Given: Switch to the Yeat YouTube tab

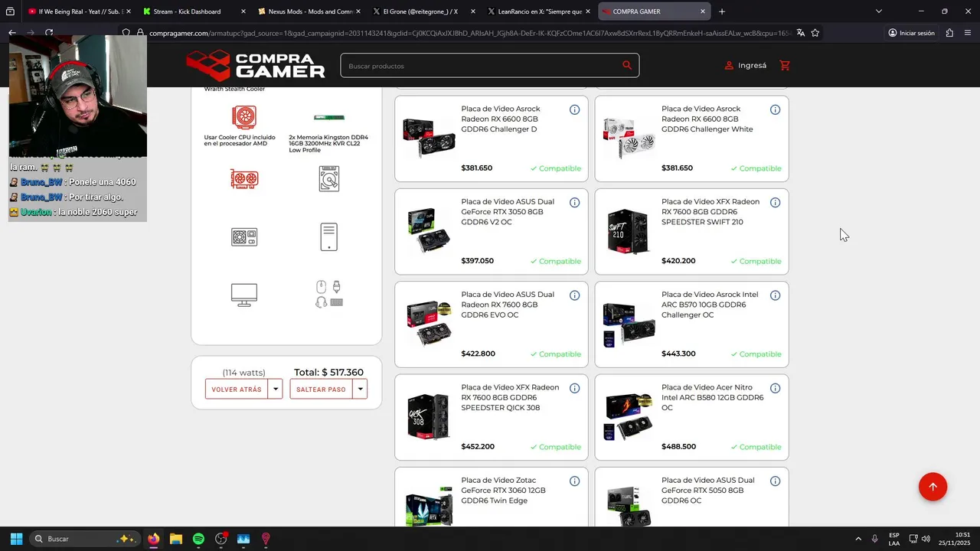Looking at the screenshot, I should coord(78,11).
